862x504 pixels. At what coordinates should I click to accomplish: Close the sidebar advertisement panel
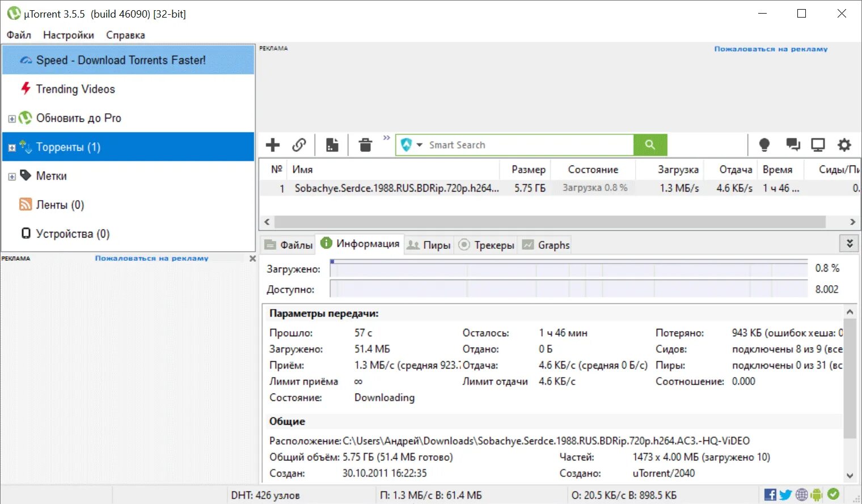click(x=253, y=259)
